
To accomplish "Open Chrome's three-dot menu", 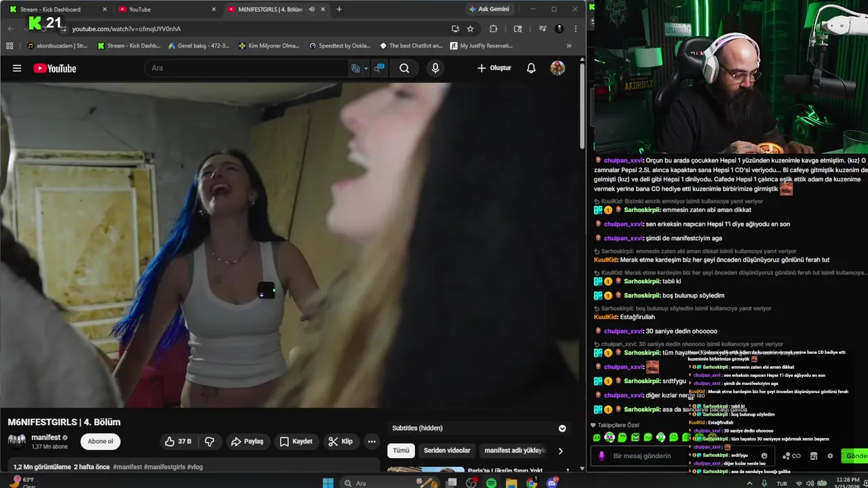I will (x=575, y=28).
